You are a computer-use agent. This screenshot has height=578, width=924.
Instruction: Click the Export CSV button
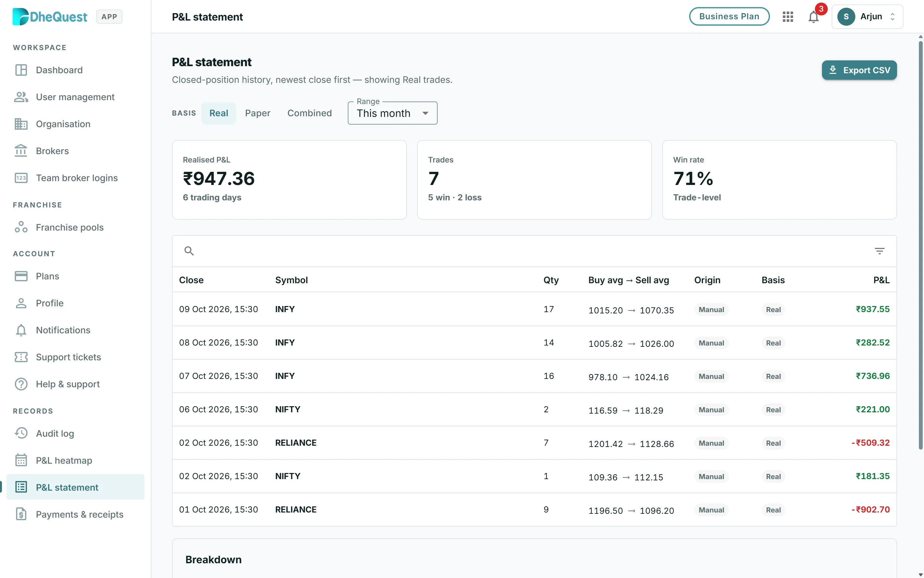coord(859,70)
